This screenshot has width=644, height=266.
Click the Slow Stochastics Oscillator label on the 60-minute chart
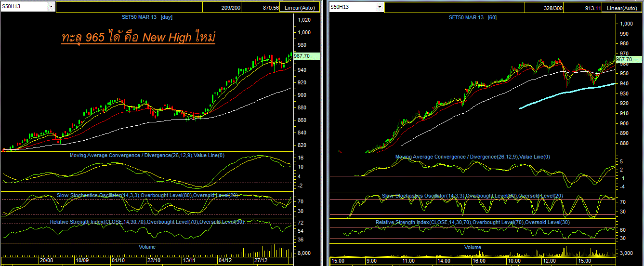coord(473,196)
